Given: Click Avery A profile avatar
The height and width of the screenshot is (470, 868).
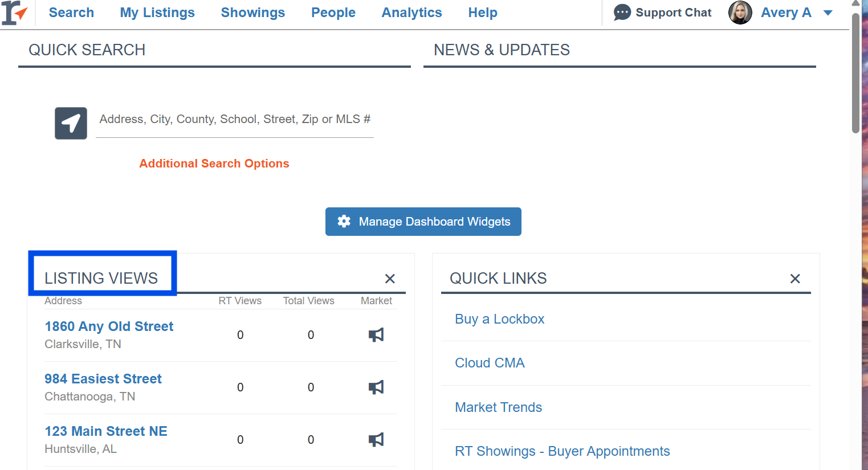Looking at the screenshot, I should tap(740, 13).
